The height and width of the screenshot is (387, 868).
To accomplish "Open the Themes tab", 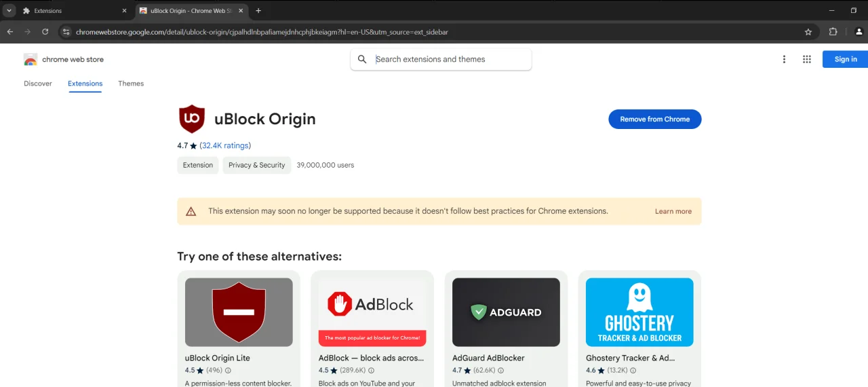I will (131, 84).
